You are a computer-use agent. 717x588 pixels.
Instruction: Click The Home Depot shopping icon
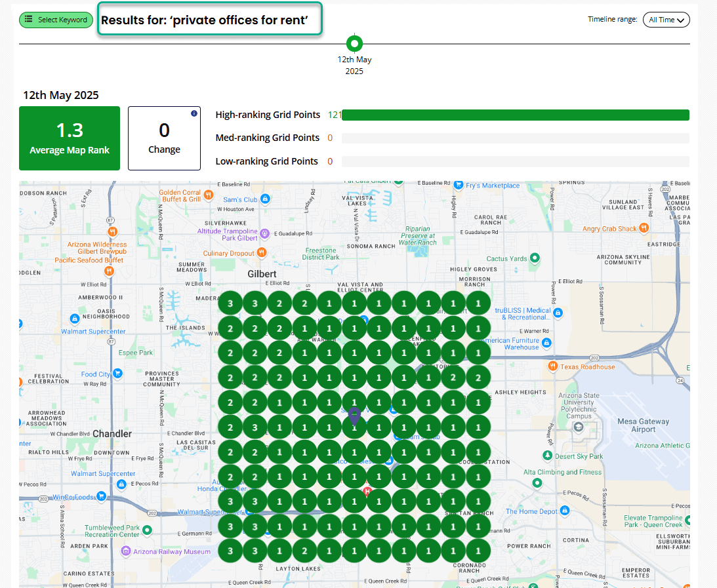tap(565, 511)
